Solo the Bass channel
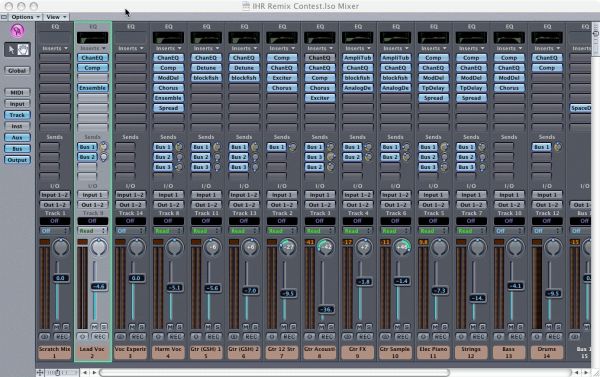Viewport: 600px width, 377px height. (x=520, y=326)
